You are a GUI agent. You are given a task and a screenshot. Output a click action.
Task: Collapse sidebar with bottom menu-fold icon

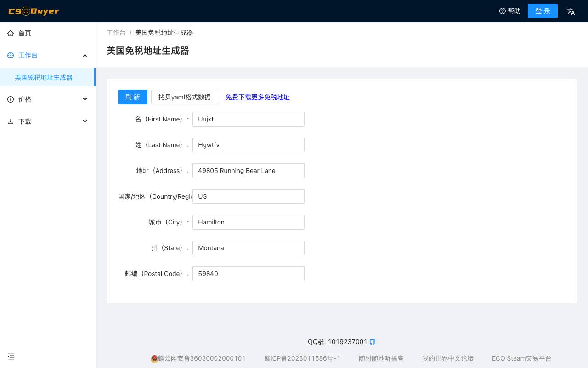[11, 356]
